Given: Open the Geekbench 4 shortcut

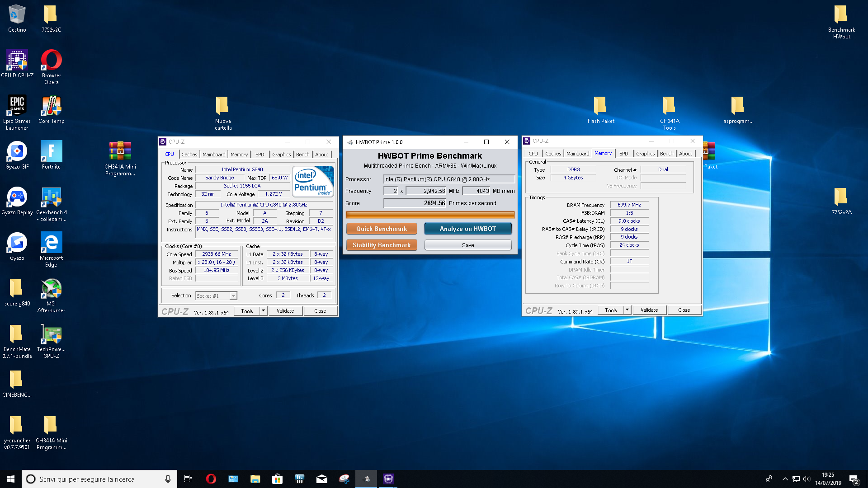Looking at the screenshot, I should click(x=52, y=203).
